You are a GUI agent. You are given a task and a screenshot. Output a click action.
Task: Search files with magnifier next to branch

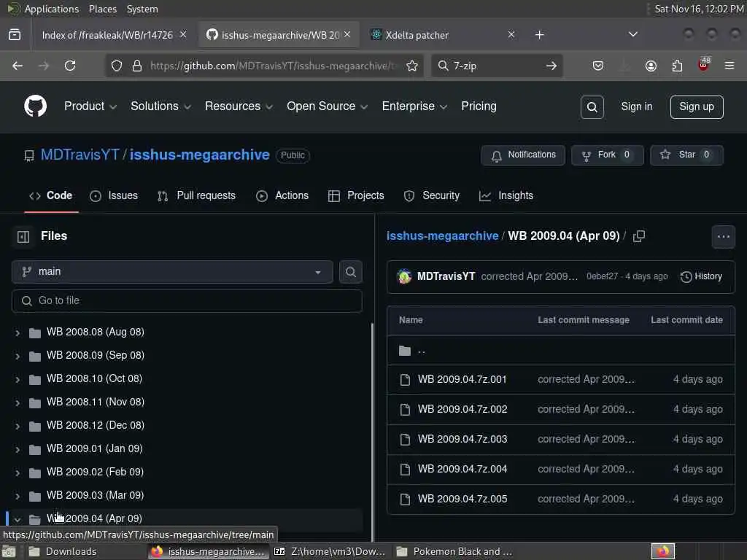click(351, 272)
